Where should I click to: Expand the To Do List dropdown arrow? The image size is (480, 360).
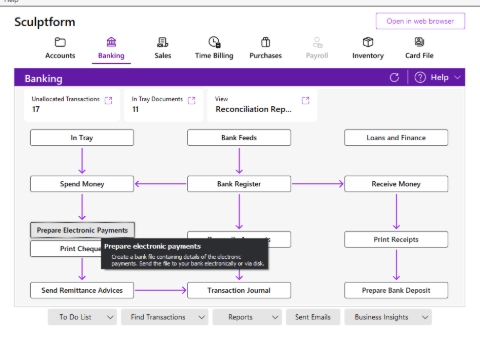(x=110, y=317)
